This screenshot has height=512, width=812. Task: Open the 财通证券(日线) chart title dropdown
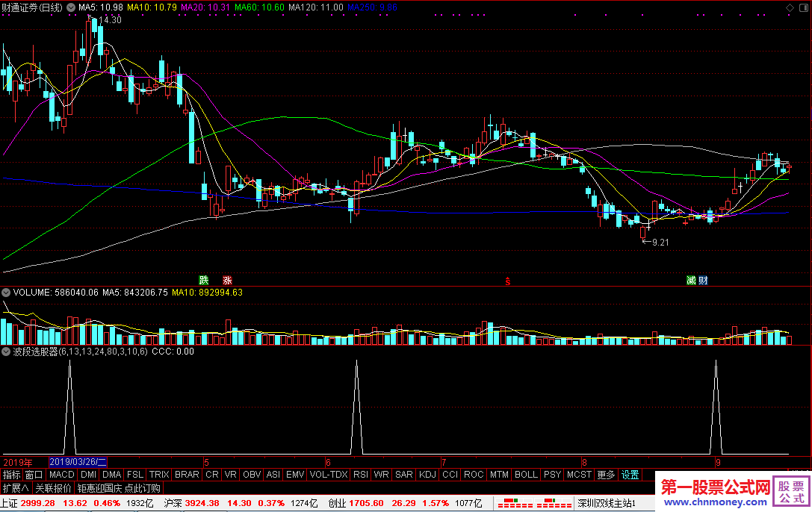(71, 7)
